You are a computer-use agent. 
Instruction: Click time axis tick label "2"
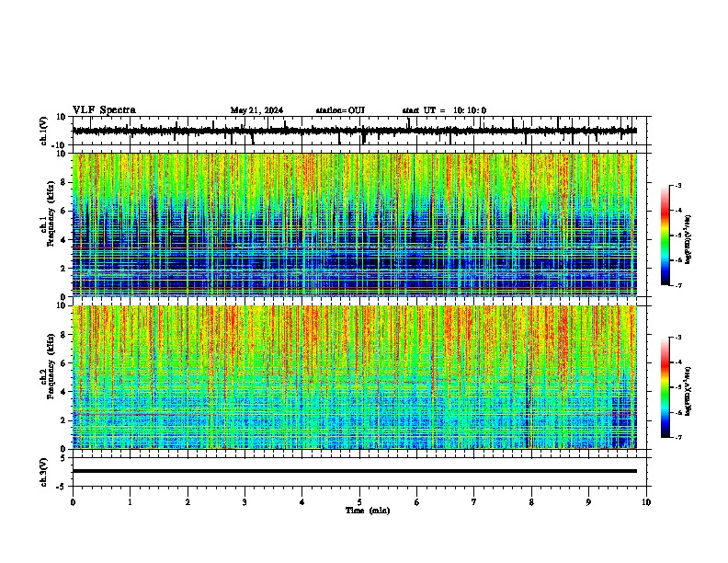[188, 502]
